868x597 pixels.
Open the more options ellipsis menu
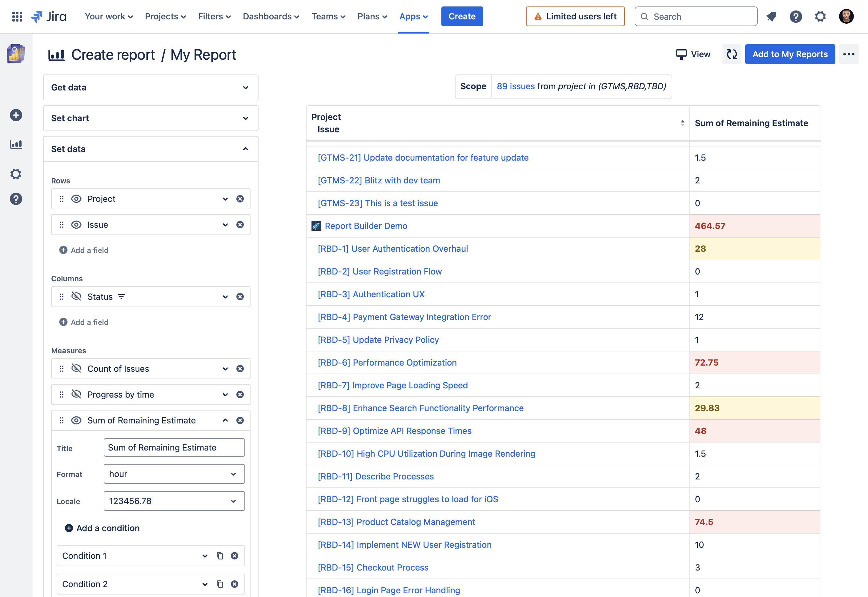coord(849,54)
